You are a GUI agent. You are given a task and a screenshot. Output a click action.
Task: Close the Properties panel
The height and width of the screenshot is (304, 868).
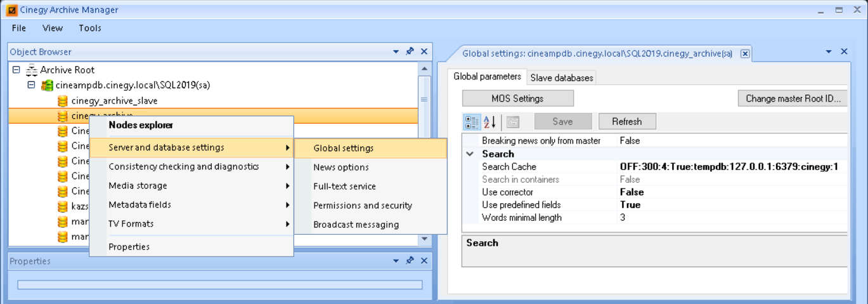(x=424, y=261)
